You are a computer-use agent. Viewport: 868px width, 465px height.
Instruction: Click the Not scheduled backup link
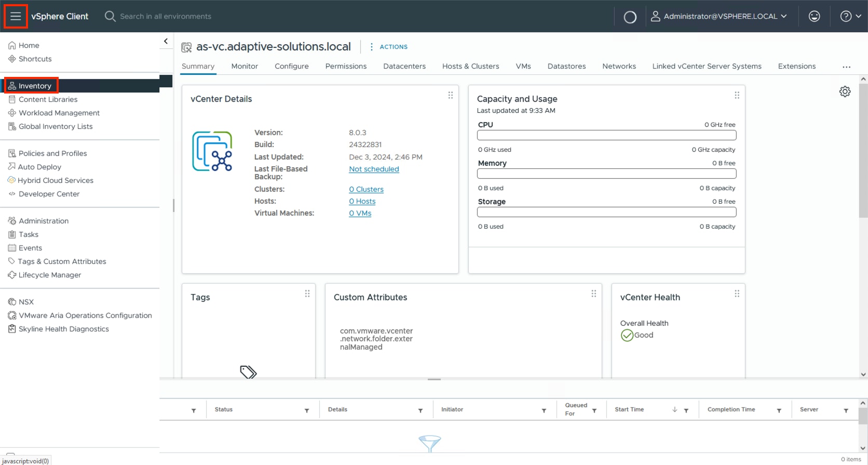374,169
